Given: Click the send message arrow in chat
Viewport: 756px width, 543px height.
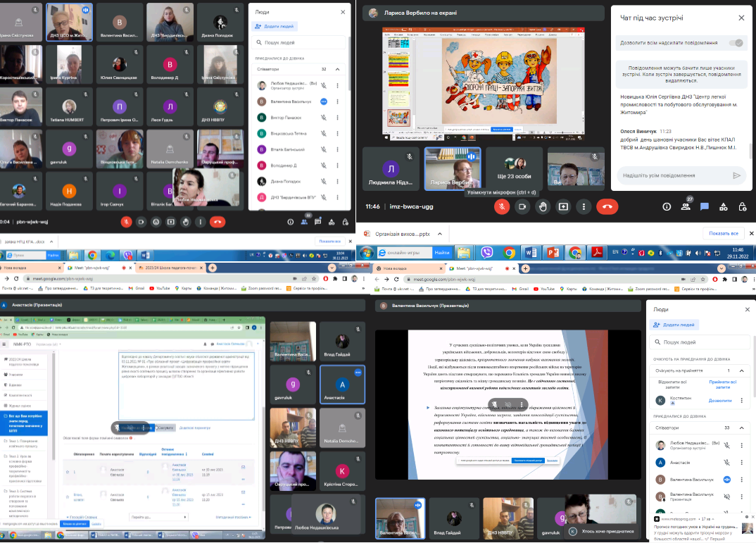Looking at the screenshot, I should [x=736, y=175].
